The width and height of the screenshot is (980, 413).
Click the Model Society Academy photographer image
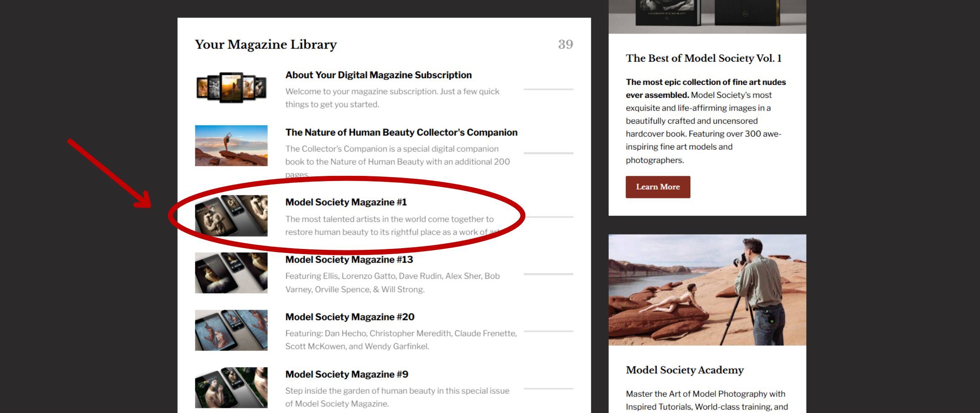point(707,290)
